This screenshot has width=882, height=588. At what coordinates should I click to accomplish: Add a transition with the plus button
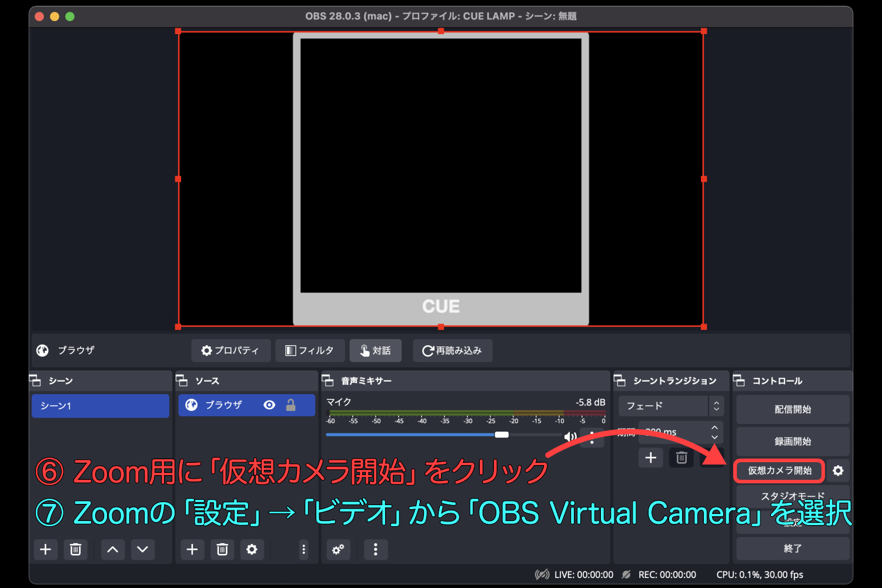click(651, 457)
